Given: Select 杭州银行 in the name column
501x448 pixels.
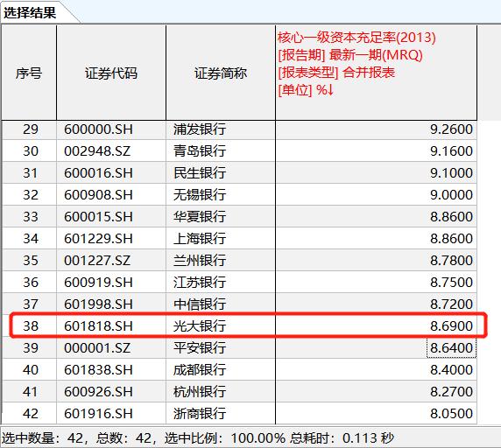Looking at the screenshot, I should [x=200, y=392].
